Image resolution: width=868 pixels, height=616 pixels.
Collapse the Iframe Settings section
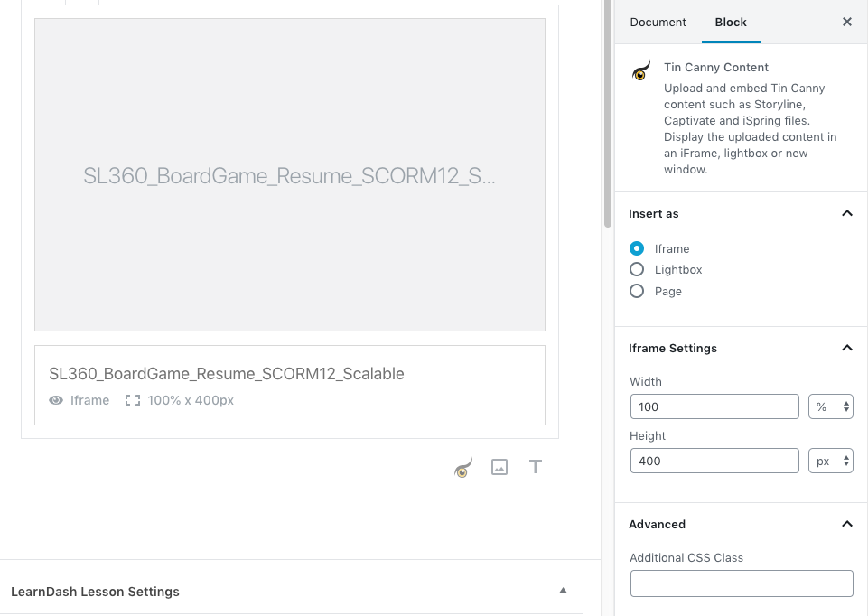tap(846, 348)
